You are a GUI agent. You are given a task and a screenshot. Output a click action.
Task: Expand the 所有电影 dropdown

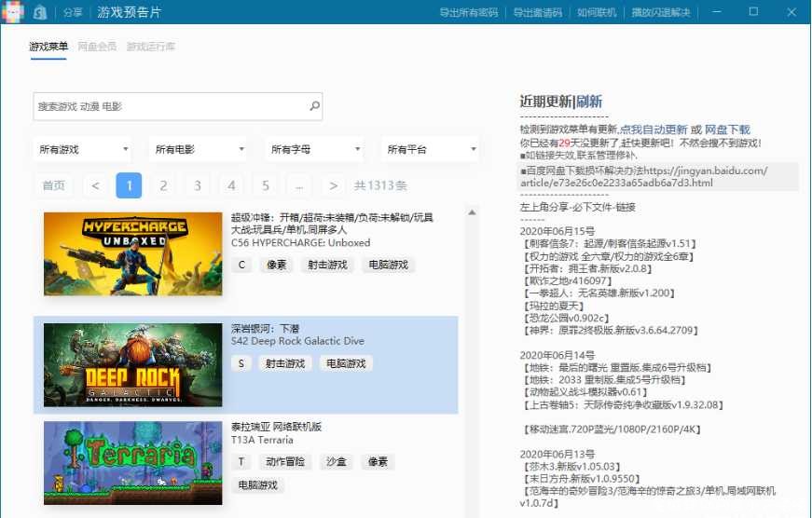tap(199, 150)
